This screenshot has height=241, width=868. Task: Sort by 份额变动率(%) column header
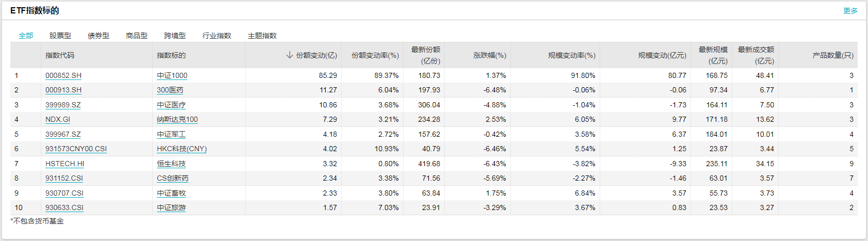375,55
